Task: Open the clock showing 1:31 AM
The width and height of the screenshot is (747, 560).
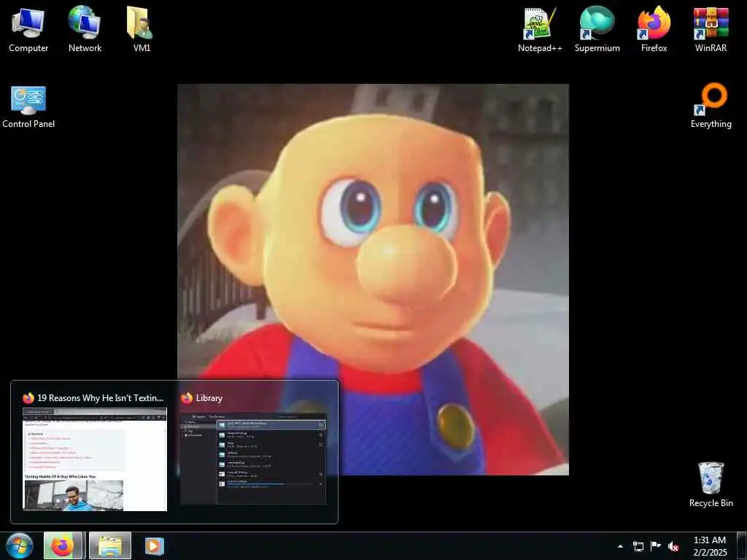Action: coord(709,546)
